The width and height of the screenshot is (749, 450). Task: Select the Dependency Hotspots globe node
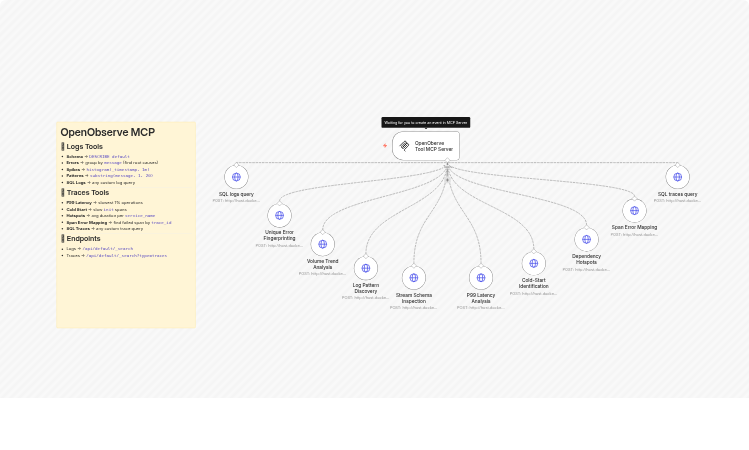tap(587, 239)
